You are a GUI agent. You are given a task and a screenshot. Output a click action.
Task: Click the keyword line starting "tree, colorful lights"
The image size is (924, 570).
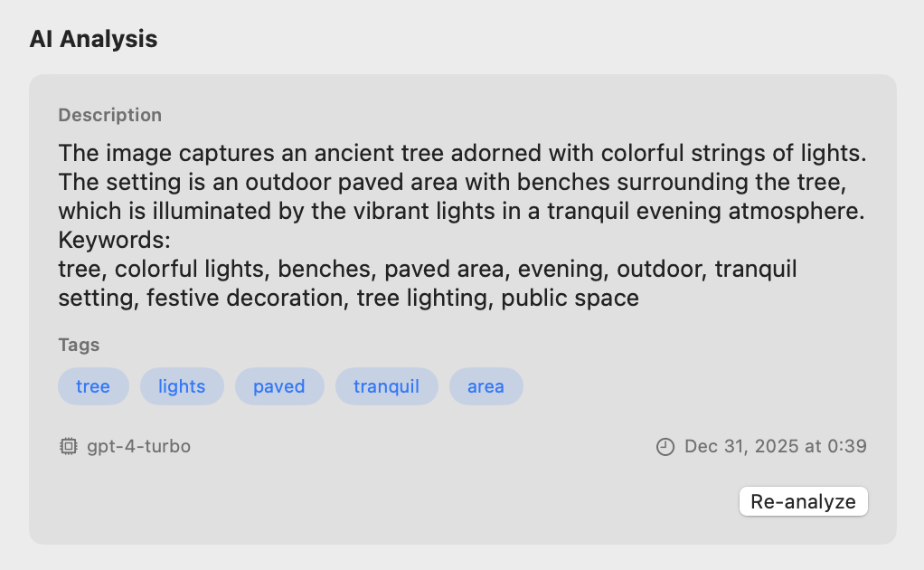coord(427,270)
